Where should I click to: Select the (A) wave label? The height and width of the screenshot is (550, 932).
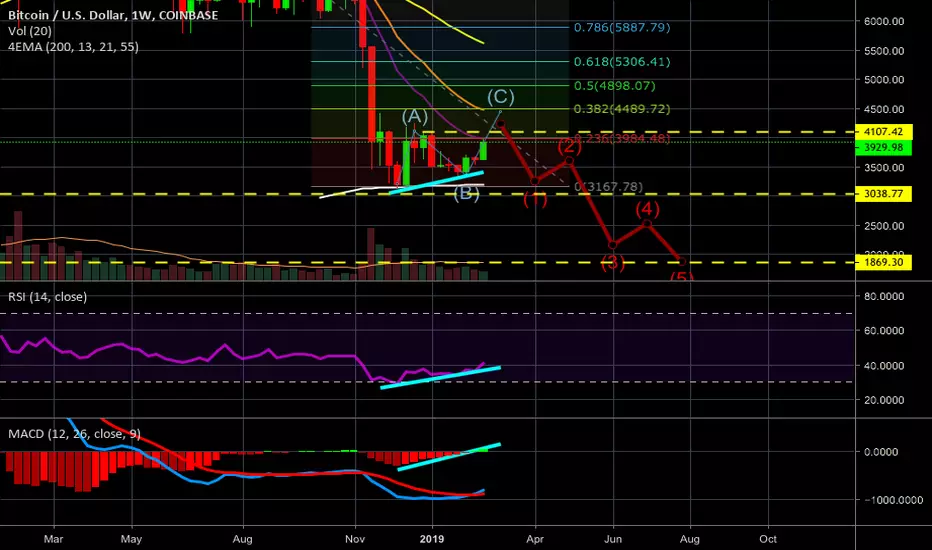click(x=414, y=115)
